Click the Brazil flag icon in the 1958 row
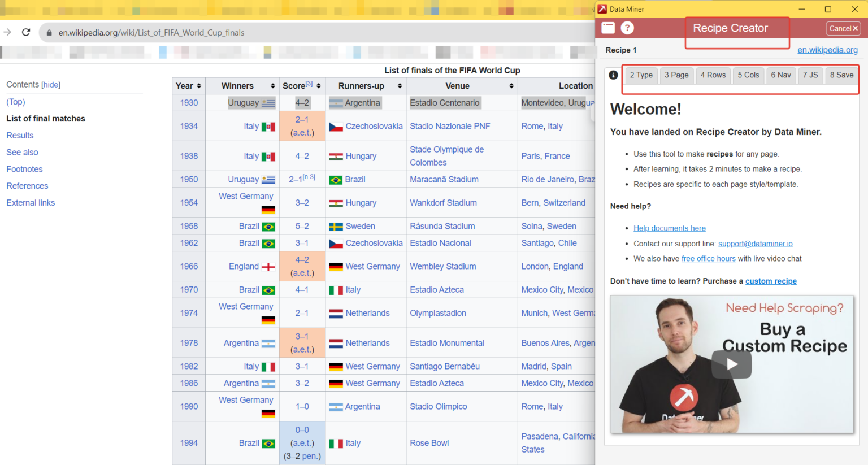 pyautogui.click(x=267, y=225)
